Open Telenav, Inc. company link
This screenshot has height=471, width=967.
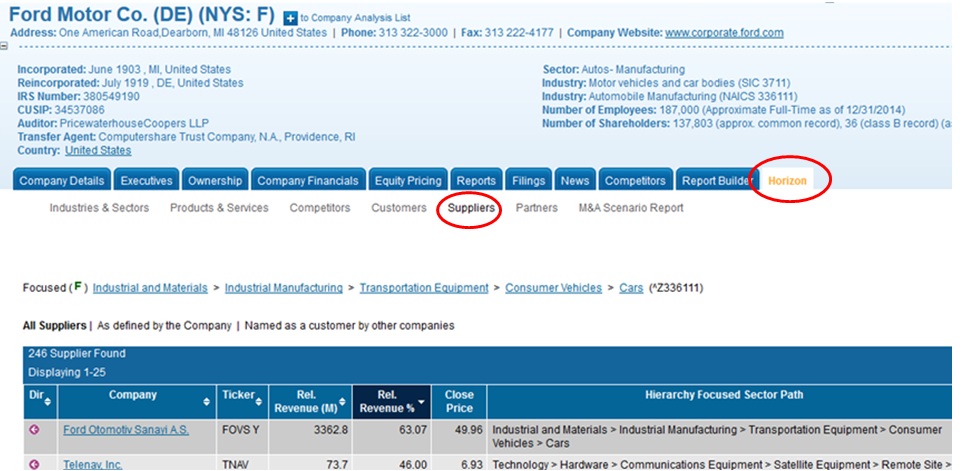(x=93, y=464)
